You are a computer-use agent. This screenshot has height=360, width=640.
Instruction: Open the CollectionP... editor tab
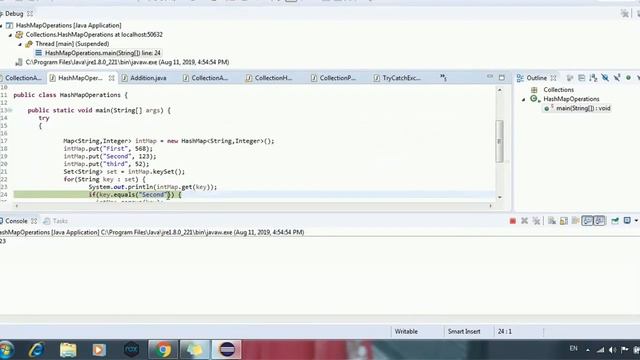[338, 78]
